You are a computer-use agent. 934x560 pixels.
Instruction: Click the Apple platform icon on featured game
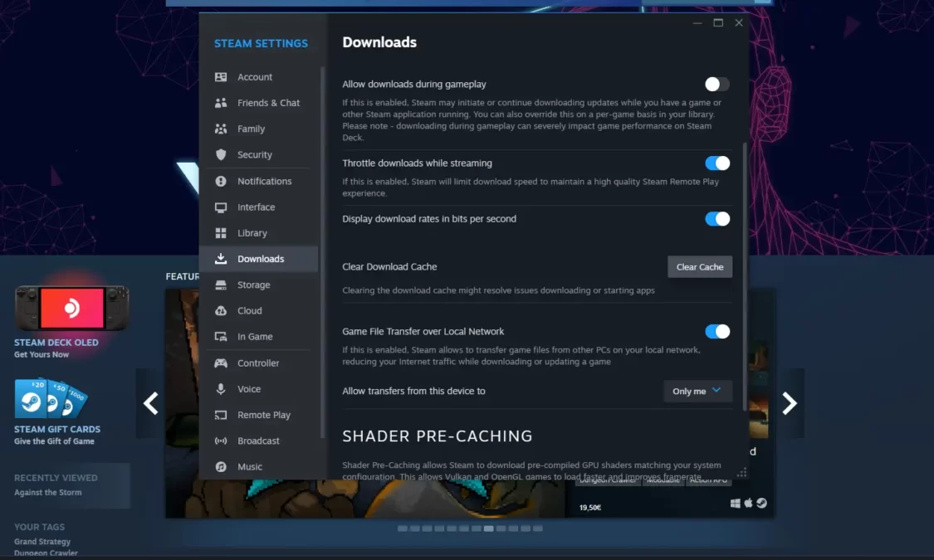(748, 503)
